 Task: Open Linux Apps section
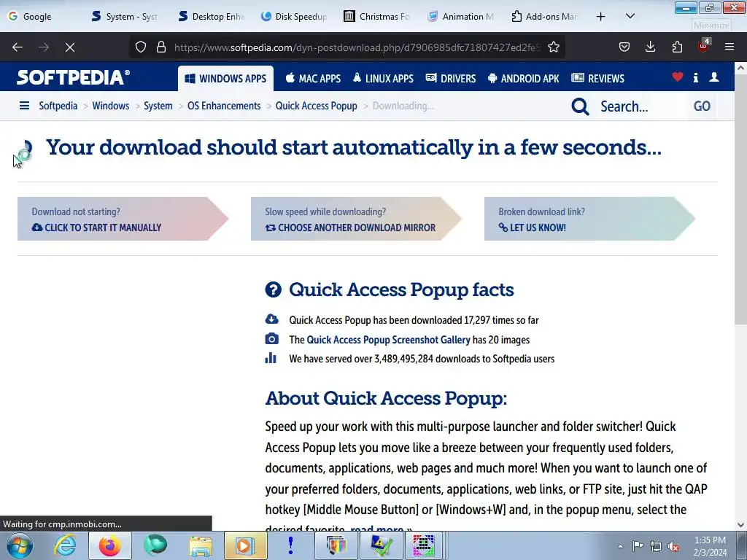coord(384,79)
